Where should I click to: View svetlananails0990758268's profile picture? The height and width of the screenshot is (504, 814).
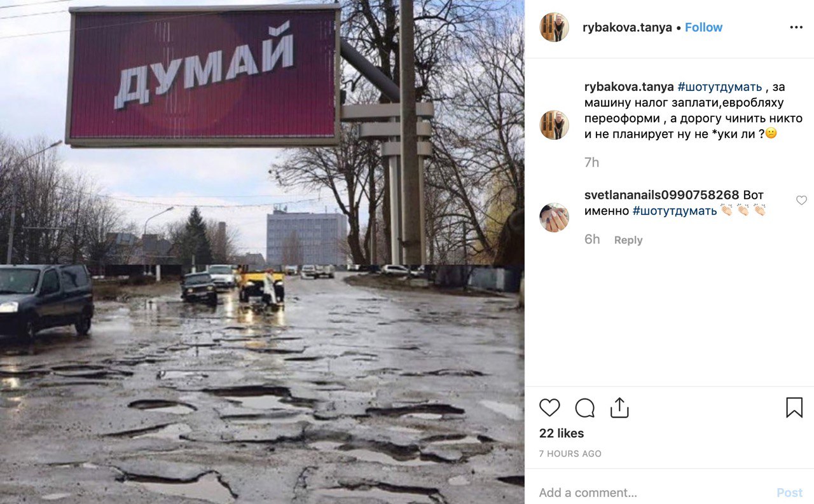click(x=554, y=217)
